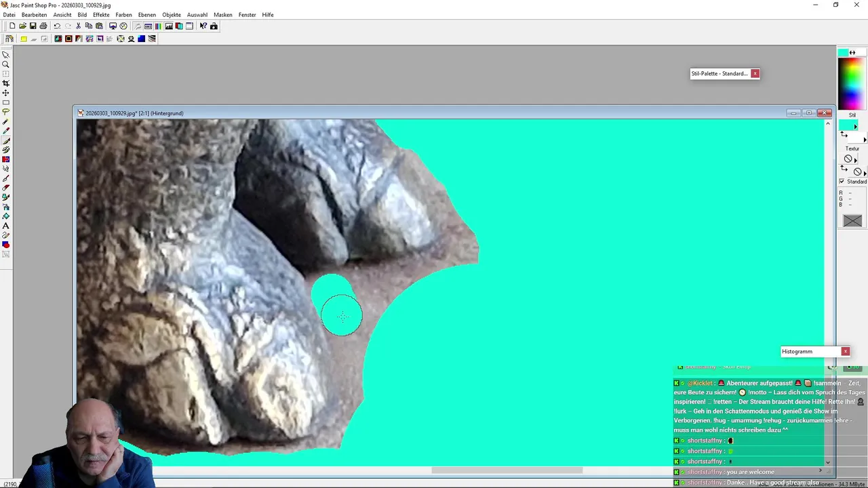The height and width of the screenshot is (488, 868).
Task: Close the Stil-Palette floating panel
Action: [755, 73]
